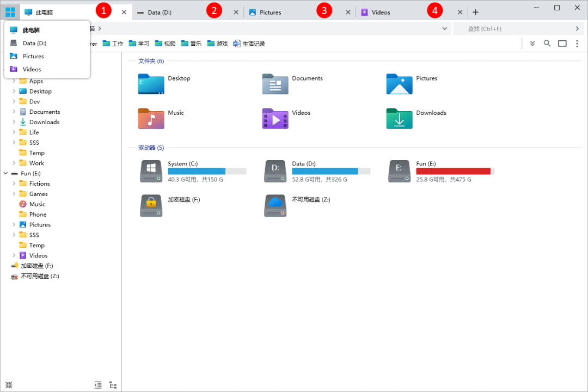Open the three-dot overflow menu
The width and height of the screenshot is (588, 392).
577,43
